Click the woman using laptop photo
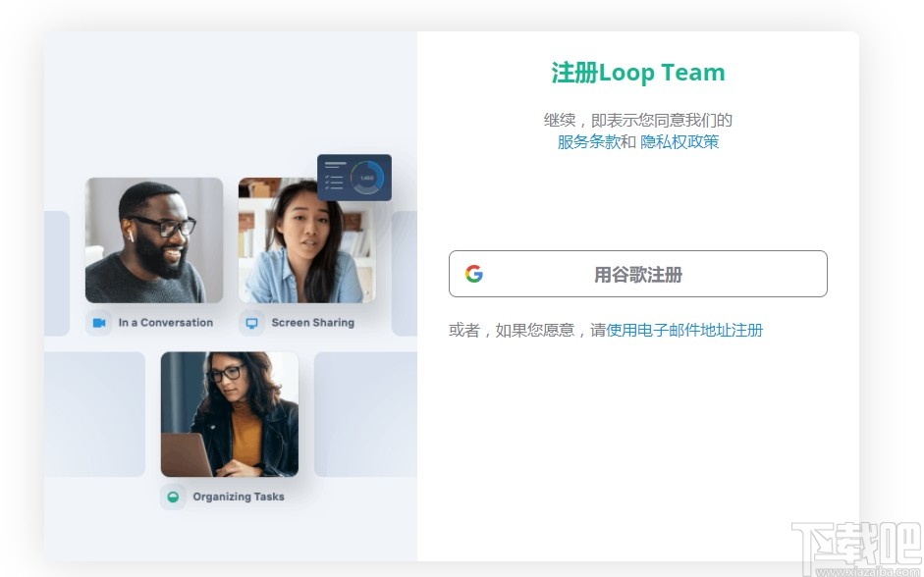 pyautogui.click(x=230, y=412)
